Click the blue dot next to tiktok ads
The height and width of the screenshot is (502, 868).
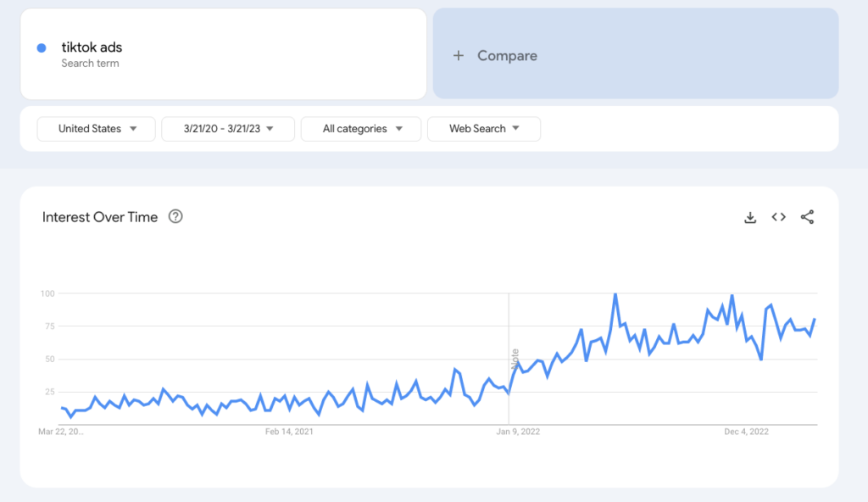(x=42, y=48)
